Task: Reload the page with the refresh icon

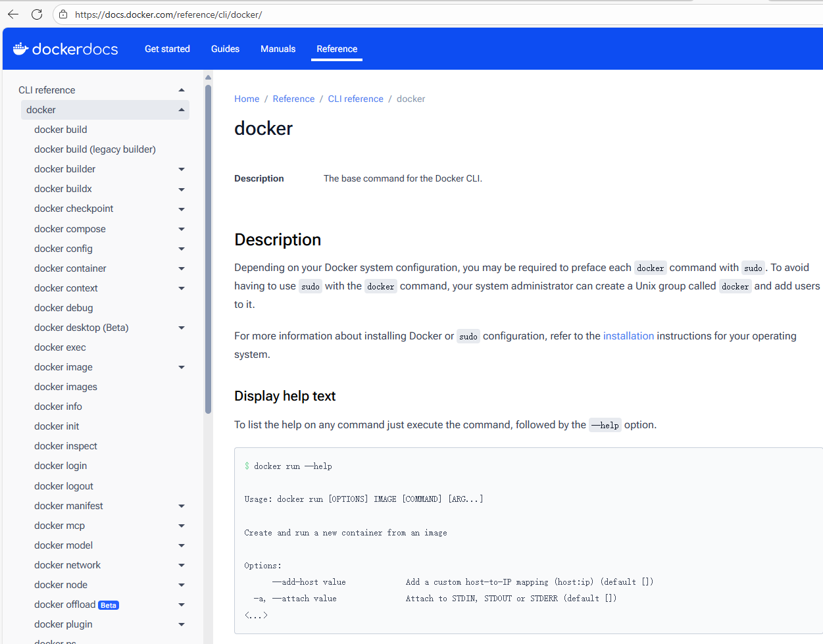Action: pyautogui.click(x=37, y=14)
